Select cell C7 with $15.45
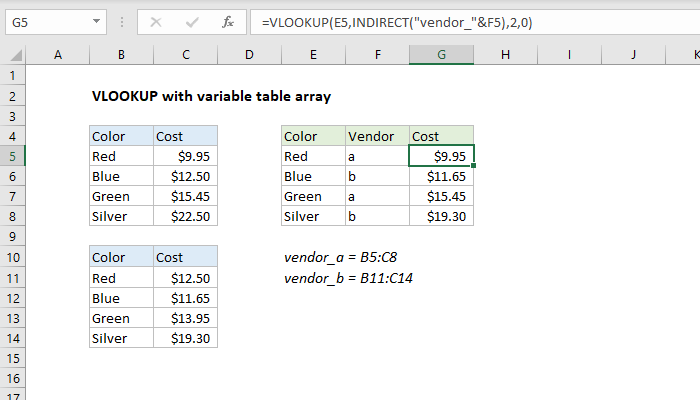Screen dimensions: 700x400 [186, 196]
